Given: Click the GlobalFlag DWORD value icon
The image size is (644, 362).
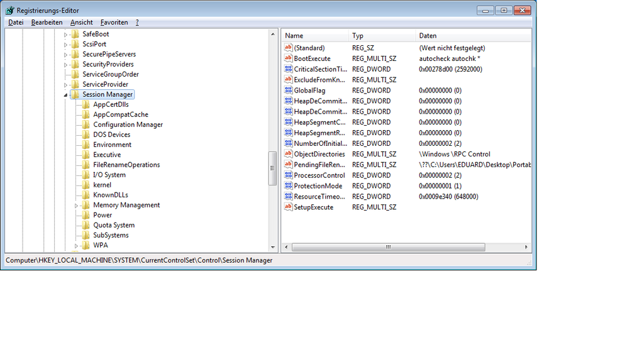Looking at the screenshot, I should tap(289, 90).
